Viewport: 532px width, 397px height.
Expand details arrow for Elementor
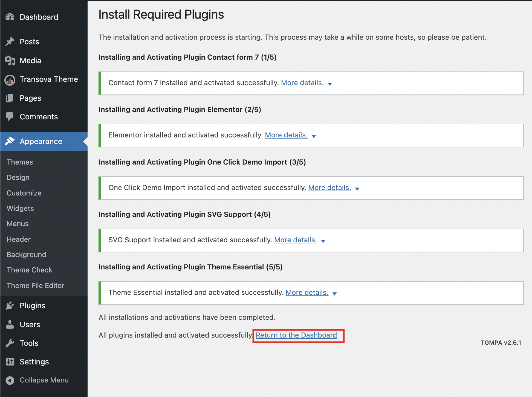point(314,136)
